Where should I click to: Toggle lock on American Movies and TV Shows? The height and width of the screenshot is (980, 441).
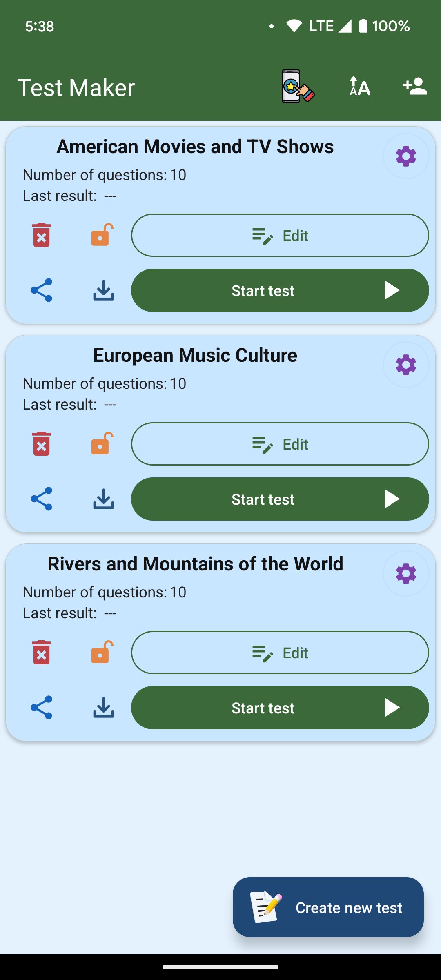[102, 235]
